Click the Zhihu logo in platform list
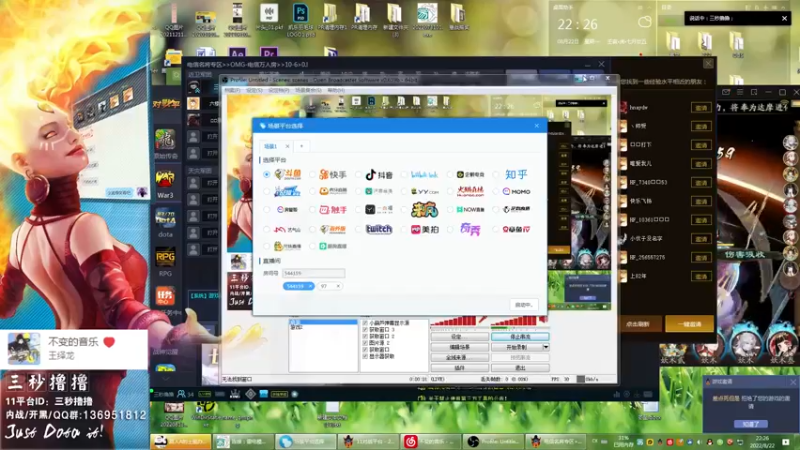The image size is (800, 450). click(x=516, y=174)
